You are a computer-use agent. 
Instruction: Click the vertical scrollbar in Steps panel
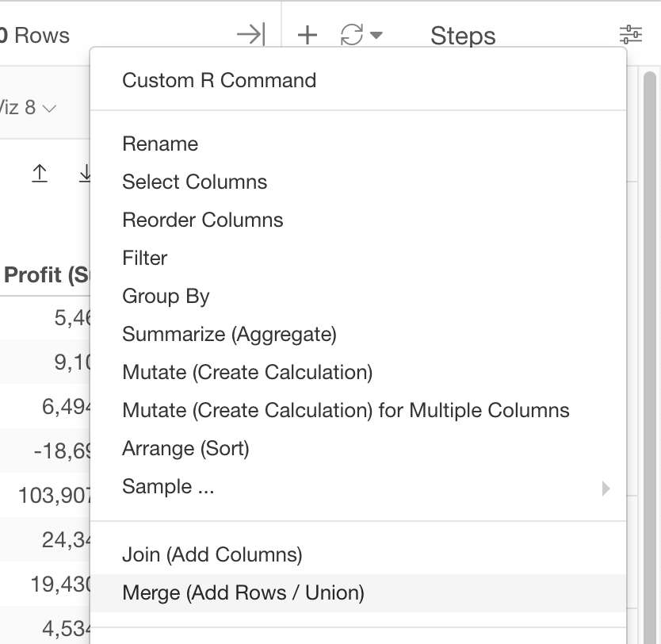650,317
